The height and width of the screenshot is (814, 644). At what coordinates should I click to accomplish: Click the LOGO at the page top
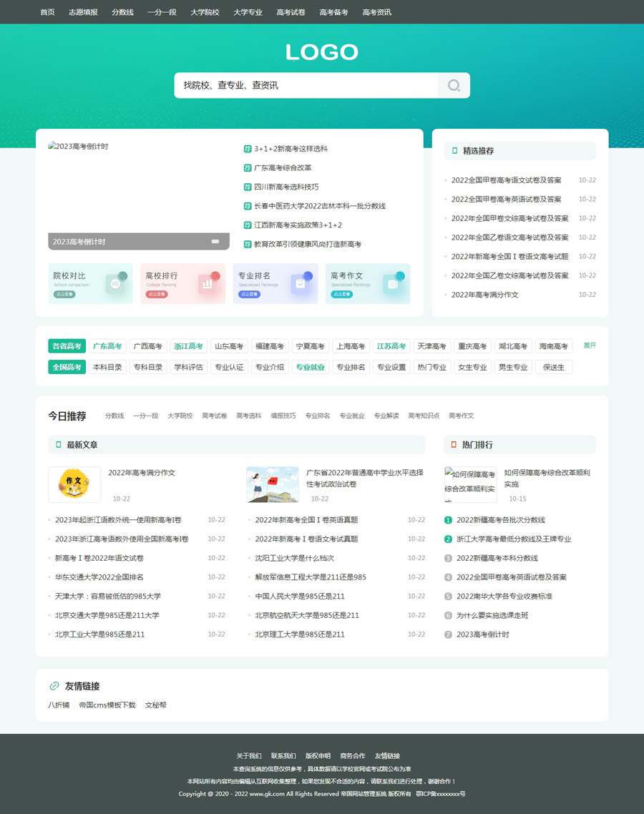322,52
